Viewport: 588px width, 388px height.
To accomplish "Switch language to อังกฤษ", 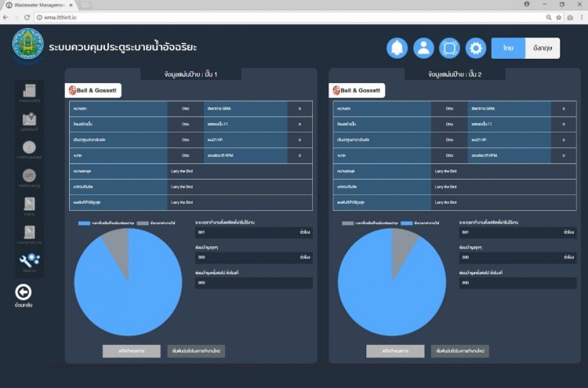I will (542, 48).
